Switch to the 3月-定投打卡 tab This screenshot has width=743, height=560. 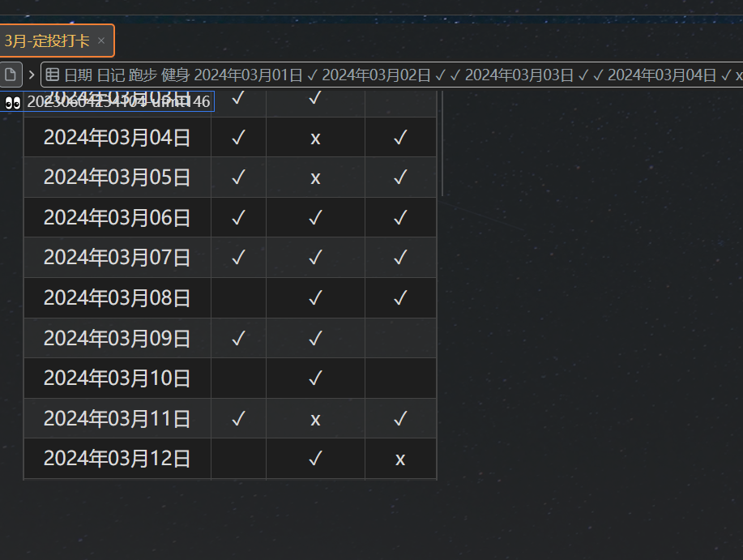pos(47,41)
